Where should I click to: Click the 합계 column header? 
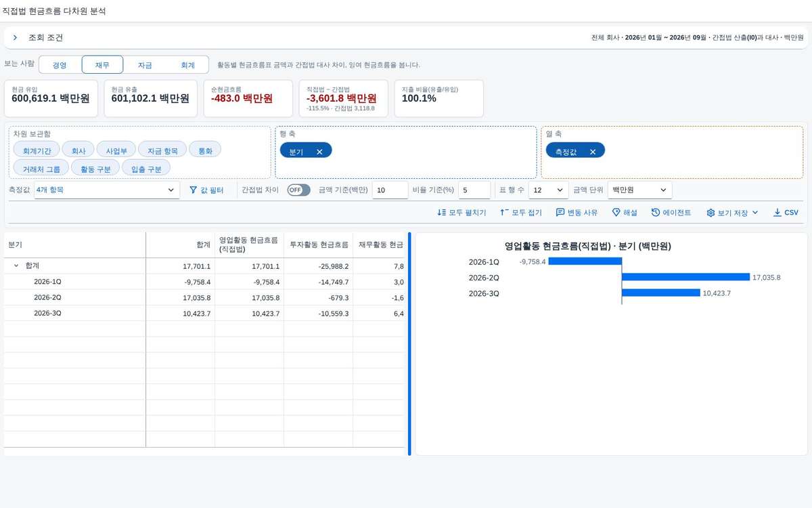[181, 245]
